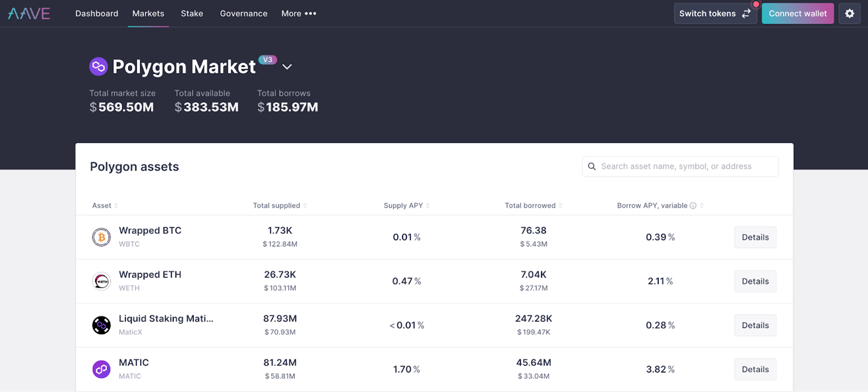Open Details for Wrapped ETH
868x392 pixels.
click(755, 281)
